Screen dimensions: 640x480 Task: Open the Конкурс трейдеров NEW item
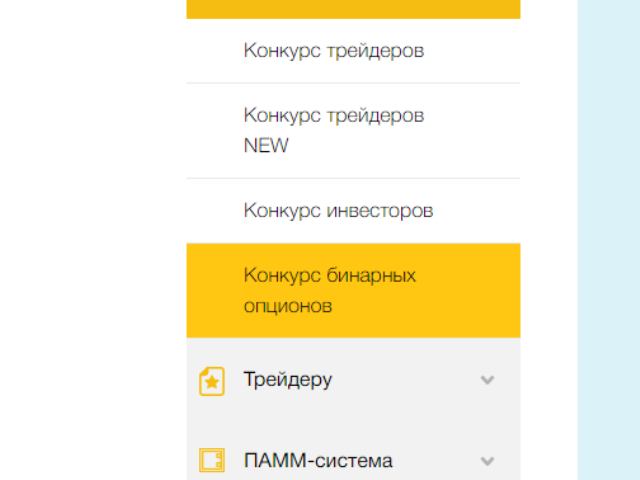pyautogui.click(x=353, y=131)
